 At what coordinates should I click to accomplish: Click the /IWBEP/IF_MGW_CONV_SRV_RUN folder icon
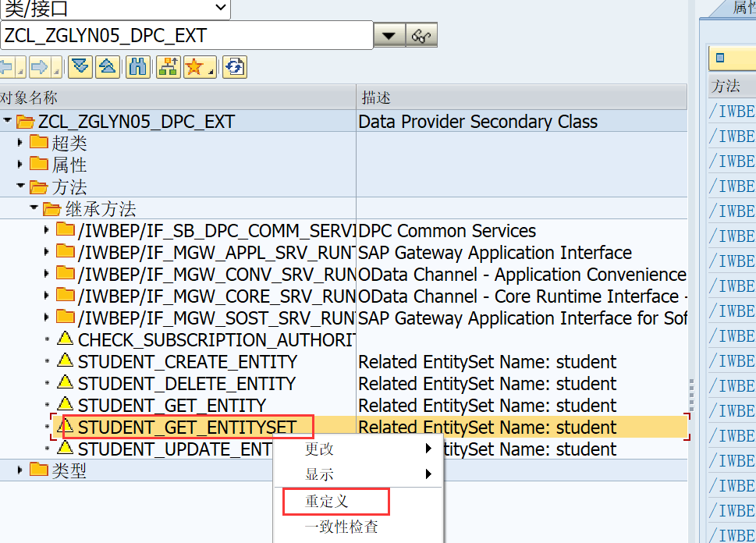click(x=65, y=273)
